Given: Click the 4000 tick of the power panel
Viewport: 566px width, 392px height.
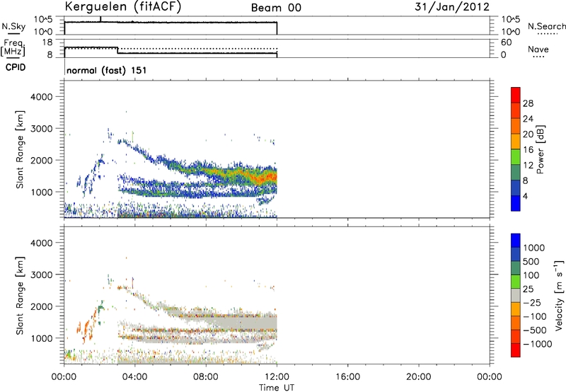Looking at the screenshot, I should [x=41, y=97].
